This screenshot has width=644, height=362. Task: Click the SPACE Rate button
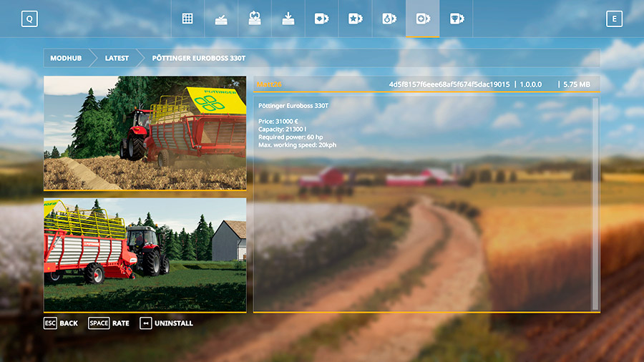[109, 323]
